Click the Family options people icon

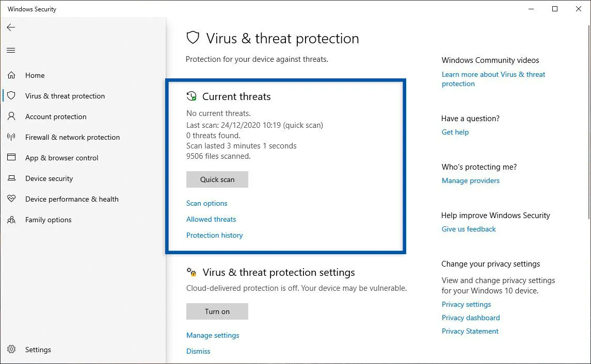(11, 220)
